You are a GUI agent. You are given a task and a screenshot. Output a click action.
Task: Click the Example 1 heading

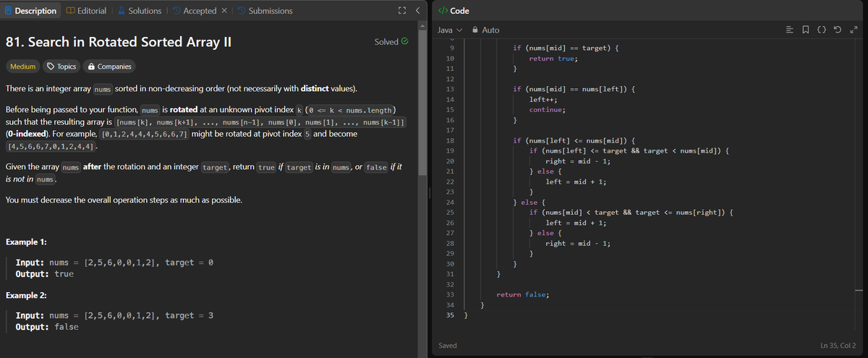(x=27, y=241)
